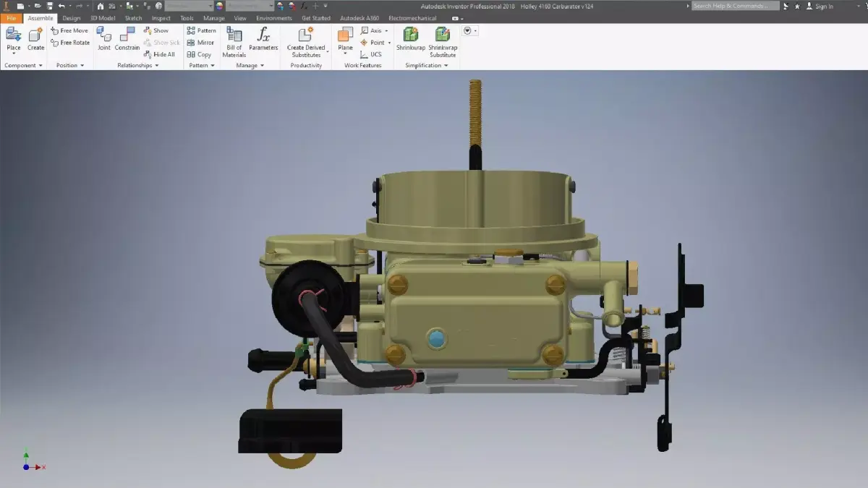
Task: Activate the Free Move tool
Action: coord(69,31)
